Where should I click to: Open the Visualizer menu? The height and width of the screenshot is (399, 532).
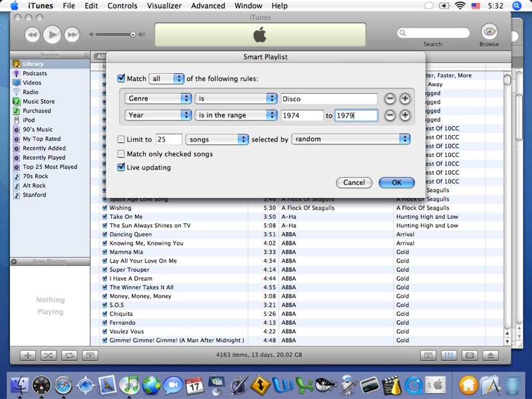click(x=164, y=6)
